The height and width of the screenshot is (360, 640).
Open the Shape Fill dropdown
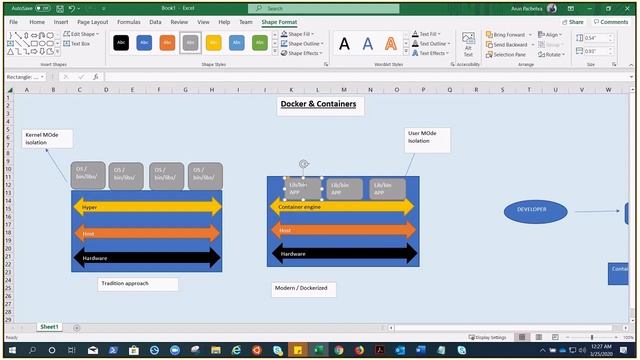298,34
